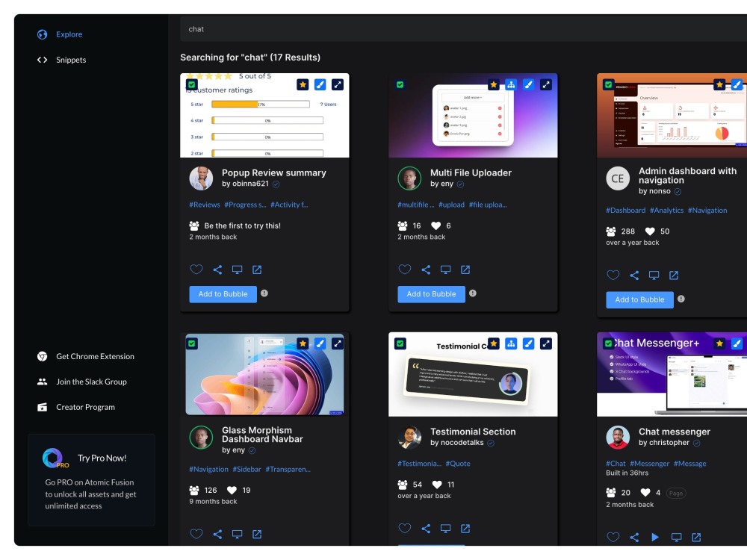Share the Testimonial Section component
The image size is (747, 560).
[426, 529]
